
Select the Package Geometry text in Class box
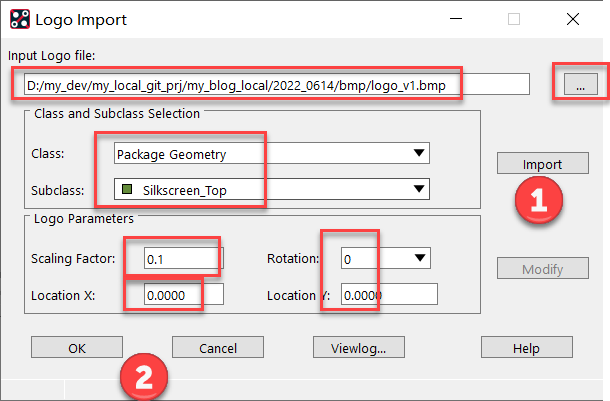click(171, 154)
